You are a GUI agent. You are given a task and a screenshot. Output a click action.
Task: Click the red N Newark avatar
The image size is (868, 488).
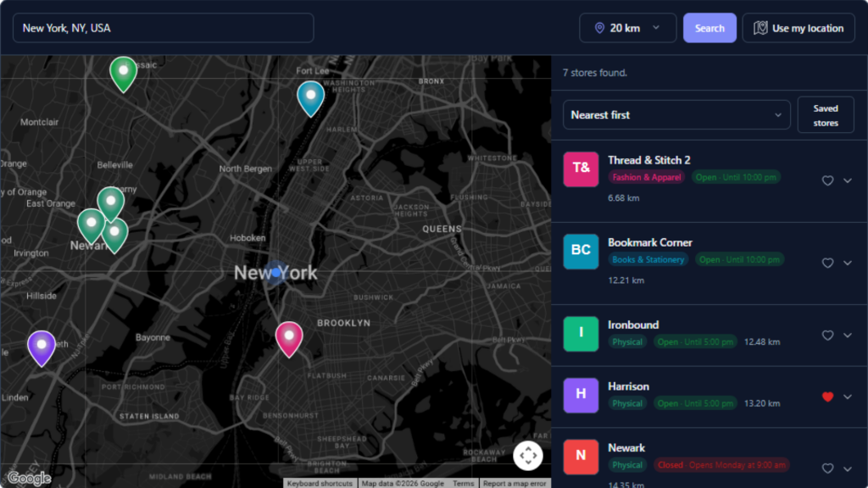pos(581,457)
